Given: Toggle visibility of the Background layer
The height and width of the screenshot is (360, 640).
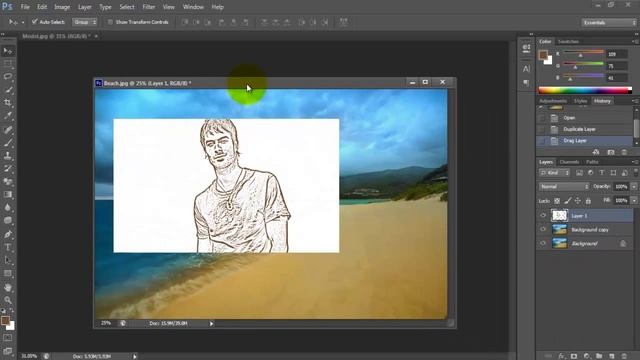Looking at the screenshot, I should [x=543, y=243].
